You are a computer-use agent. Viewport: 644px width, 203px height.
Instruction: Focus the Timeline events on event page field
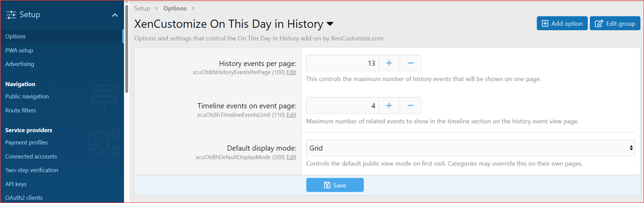[x=342, y=106]
